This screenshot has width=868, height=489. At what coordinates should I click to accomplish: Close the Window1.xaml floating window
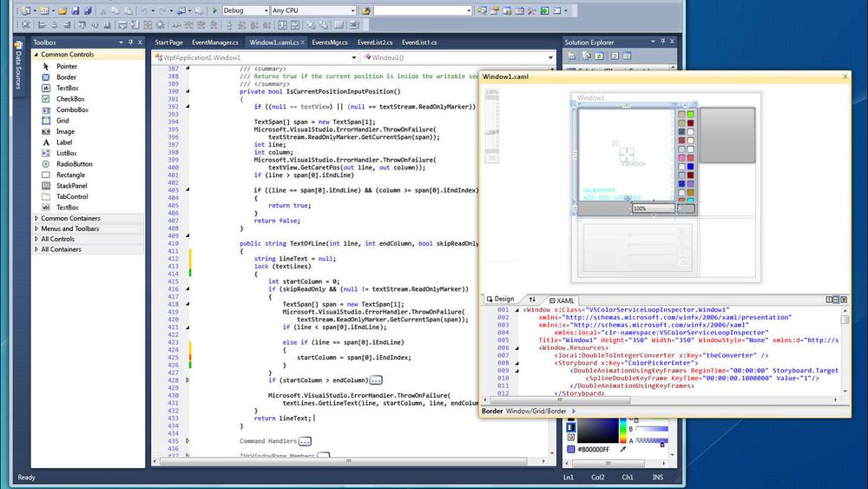[845, 76]
